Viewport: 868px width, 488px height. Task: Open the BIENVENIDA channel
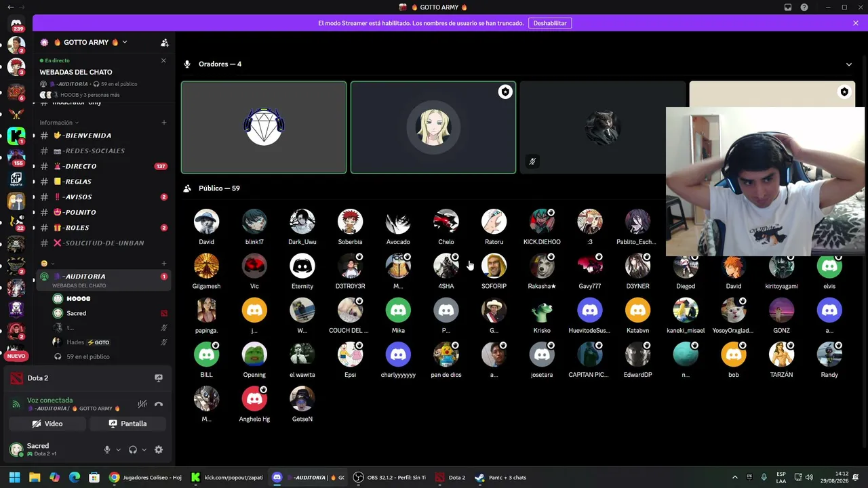click(104, 136)
